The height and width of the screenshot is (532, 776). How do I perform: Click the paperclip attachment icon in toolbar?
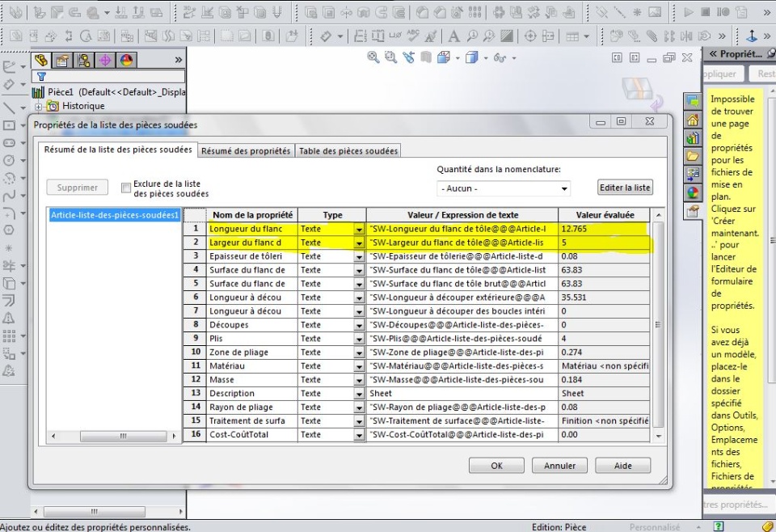652,36
